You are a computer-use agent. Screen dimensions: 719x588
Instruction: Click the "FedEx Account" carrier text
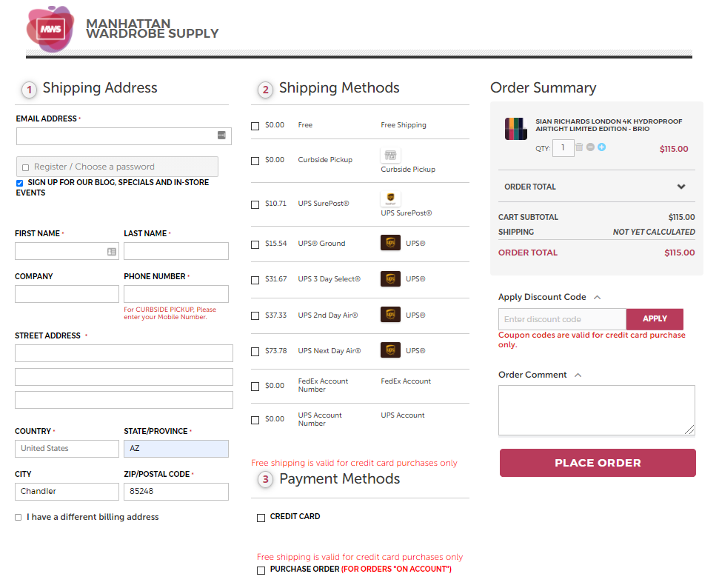406,381
